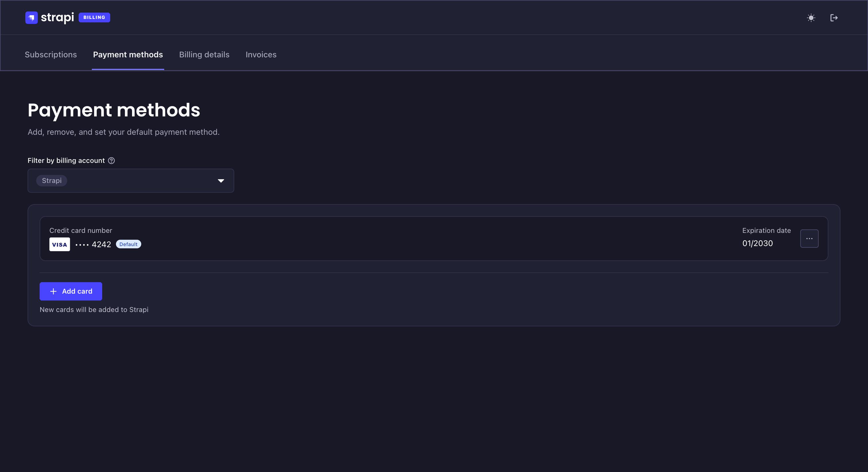The height and width of the screenshot is (472, 868).
Task: Switch to the Billing details tab
Action: click(204, 54)
